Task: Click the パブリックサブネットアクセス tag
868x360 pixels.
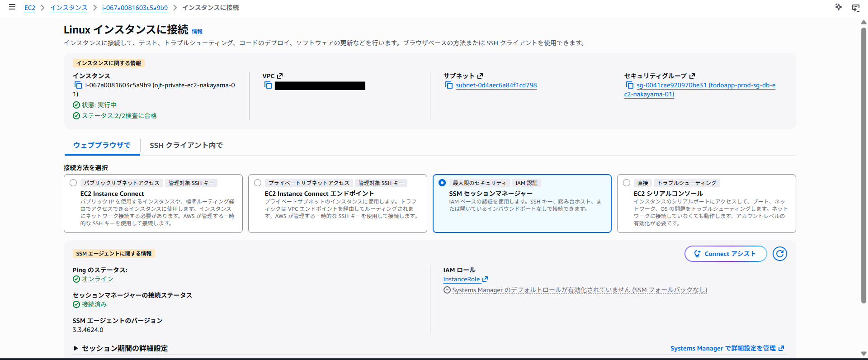Action: (122, 183)
